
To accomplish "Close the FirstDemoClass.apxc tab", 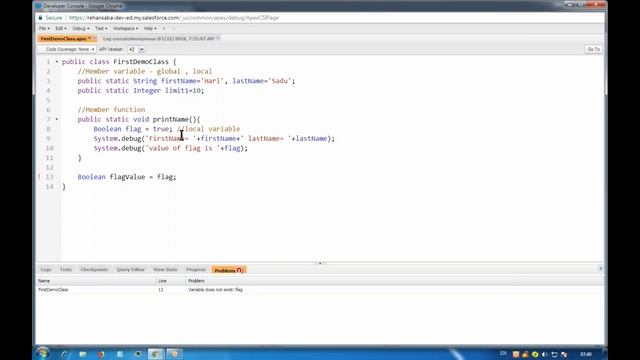I will (x=94, y=38).
